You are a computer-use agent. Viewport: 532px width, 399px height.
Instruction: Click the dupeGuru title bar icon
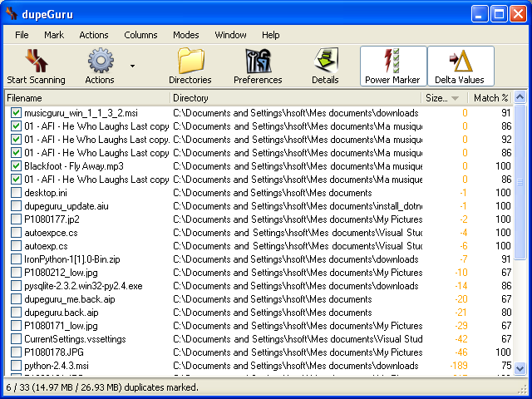(x=12, y=14)
